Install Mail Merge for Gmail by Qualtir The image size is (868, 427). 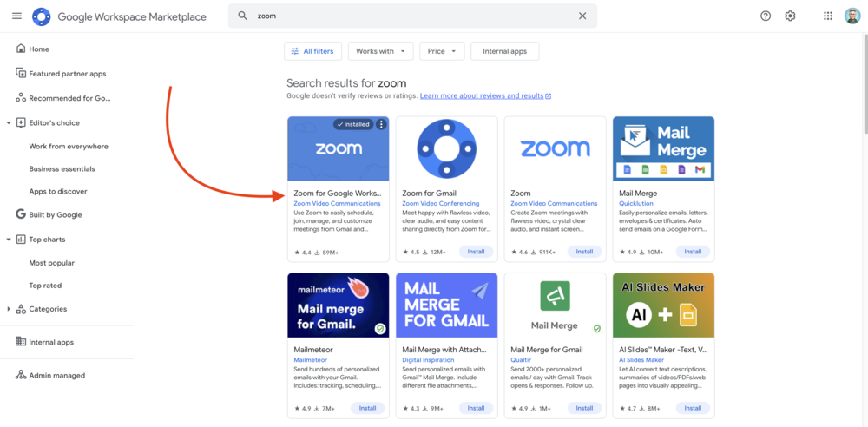pos(584,408)
